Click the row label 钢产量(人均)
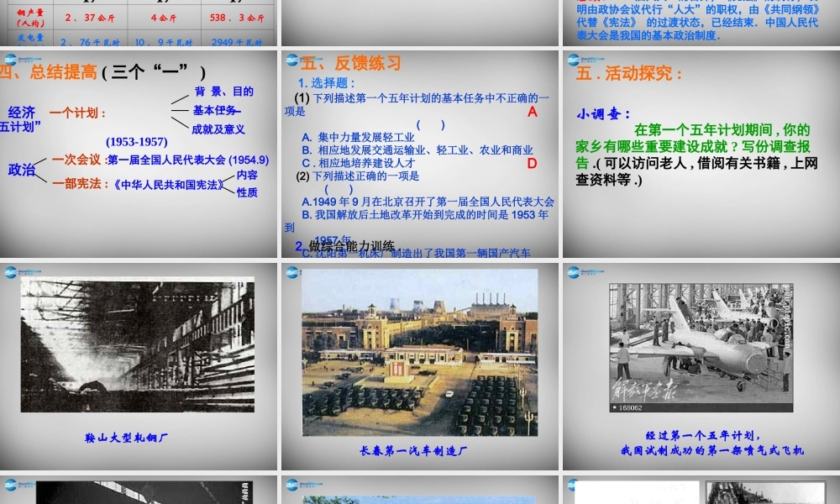Image resolution: width=840 pixels, height=504 pixels. click(30, 18)
